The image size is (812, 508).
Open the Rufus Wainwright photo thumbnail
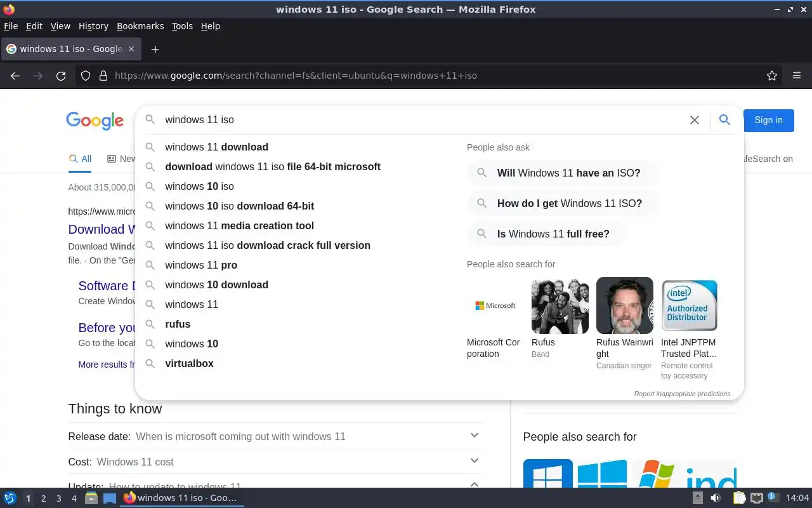(x=625, y=305)
